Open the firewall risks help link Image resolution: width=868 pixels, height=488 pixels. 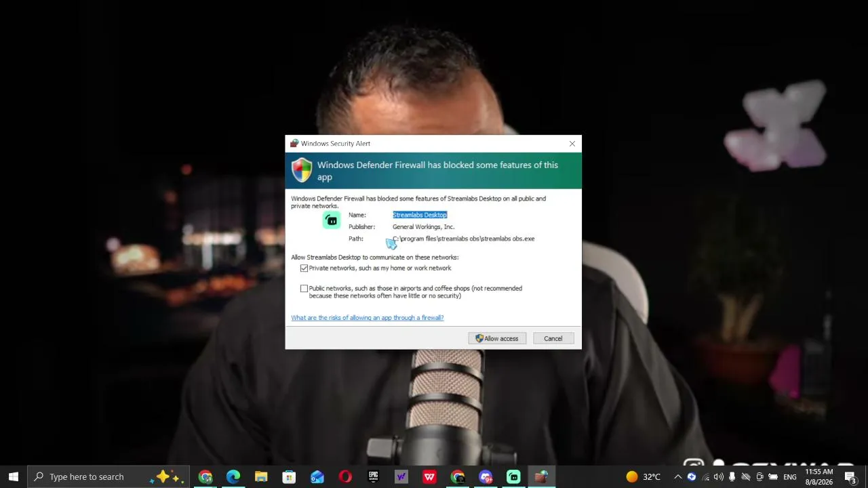click(x=368, y=318)
